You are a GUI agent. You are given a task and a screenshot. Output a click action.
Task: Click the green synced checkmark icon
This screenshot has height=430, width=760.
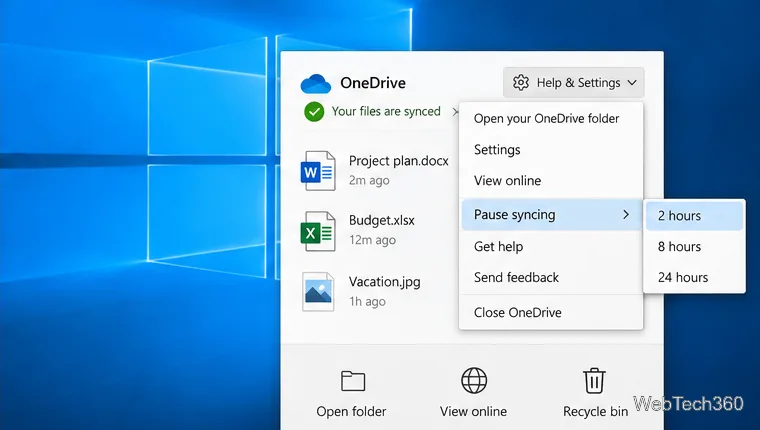tap(314, 111)
